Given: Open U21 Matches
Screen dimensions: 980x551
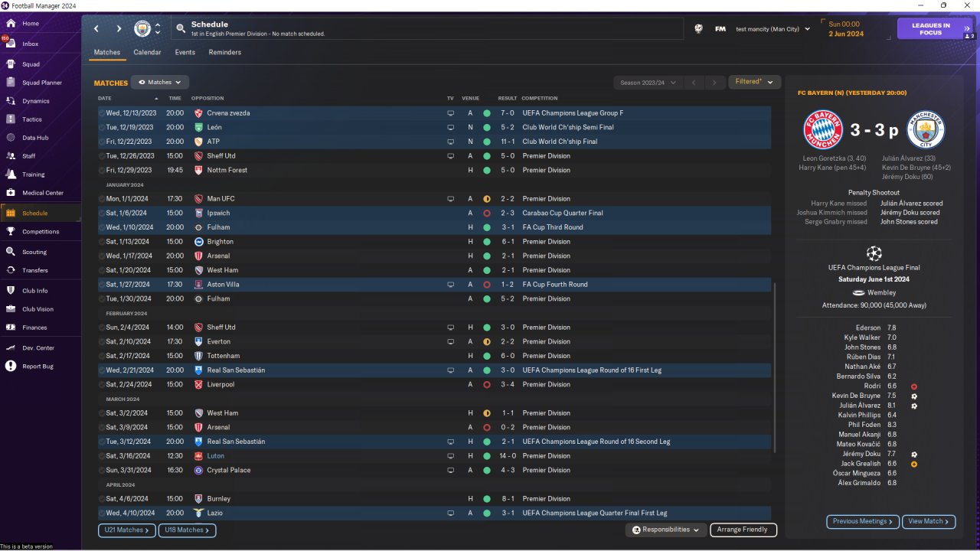Looking at the screenshot, I should [127, 530].
